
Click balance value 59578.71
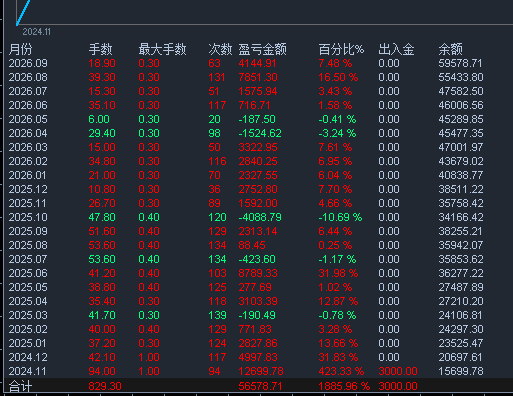click(461, 63)
